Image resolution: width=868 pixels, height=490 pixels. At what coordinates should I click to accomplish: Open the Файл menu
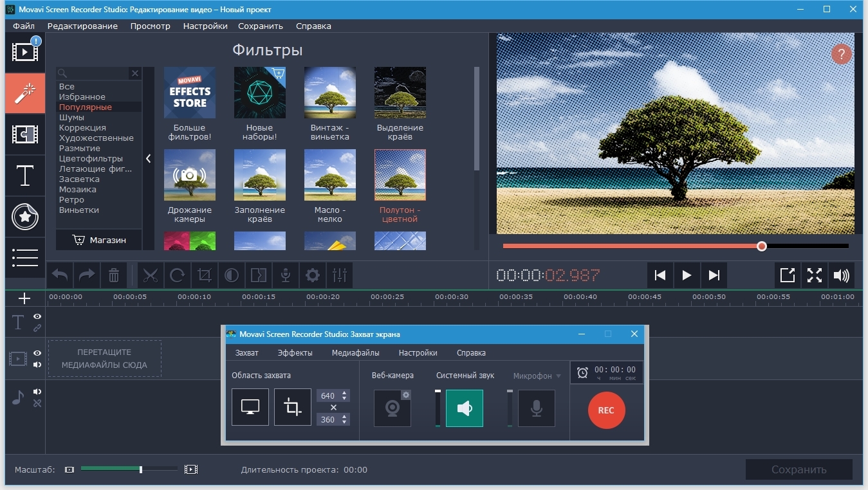[x=24, y=26]
